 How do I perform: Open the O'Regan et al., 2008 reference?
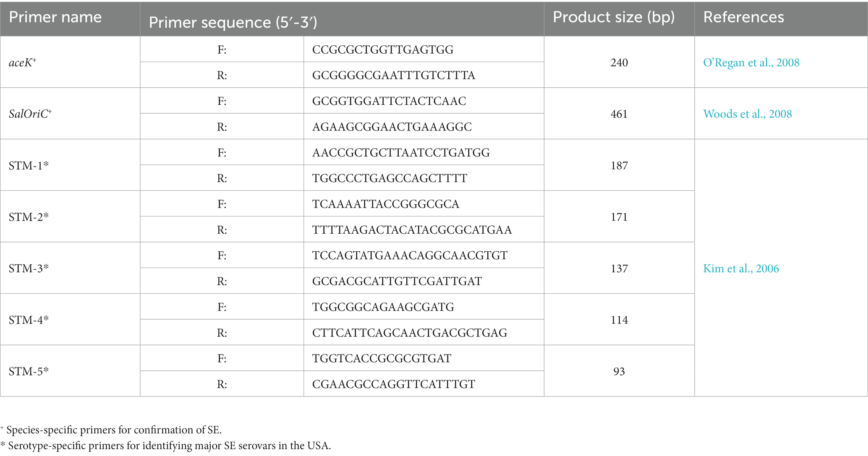[x=751, y=63]
